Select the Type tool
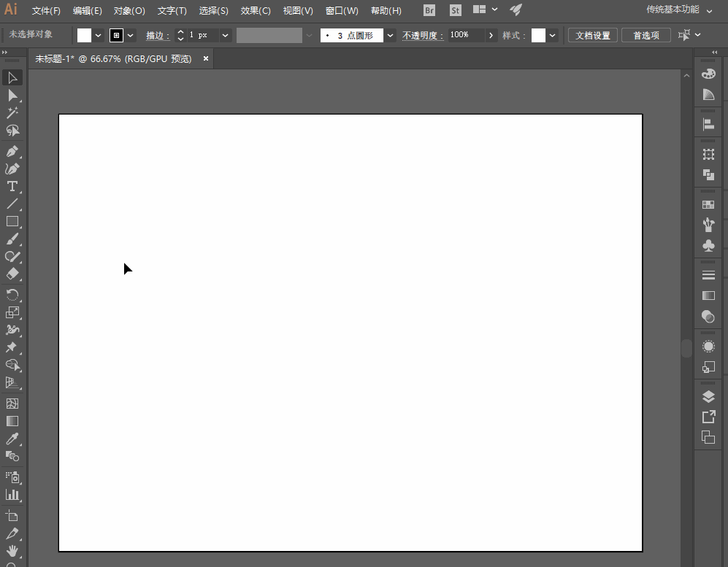This screenshot has height=567, width=728. (x=12, y=187)
